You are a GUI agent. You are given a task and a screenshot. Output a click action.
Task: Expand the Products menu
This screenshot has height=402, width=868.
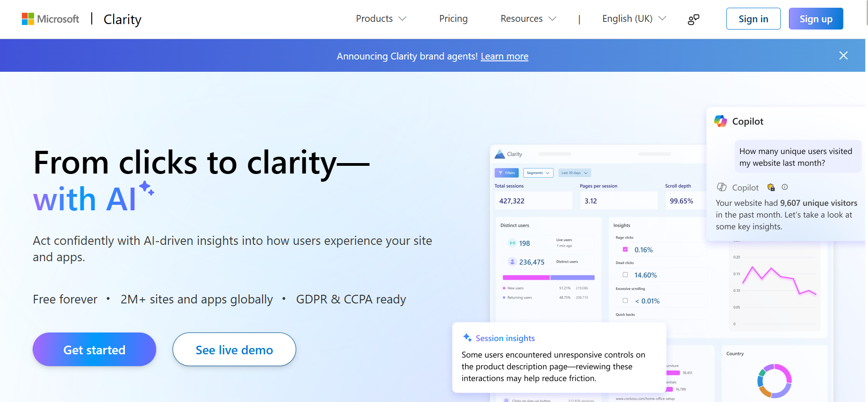click(381, 19)
